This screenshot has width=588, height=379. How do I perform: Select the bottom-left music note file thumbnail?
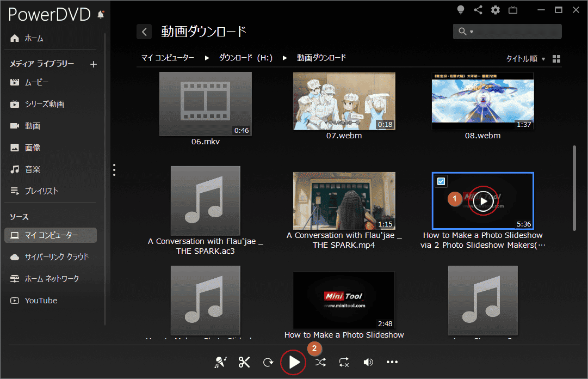206,301
